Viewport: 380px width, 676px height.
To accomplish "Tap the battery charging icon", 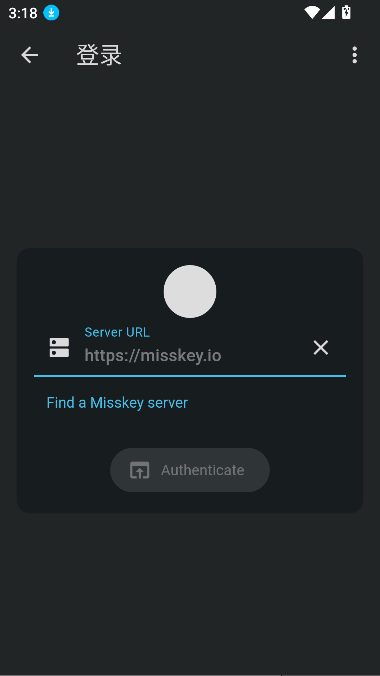I will pos(346,13).
